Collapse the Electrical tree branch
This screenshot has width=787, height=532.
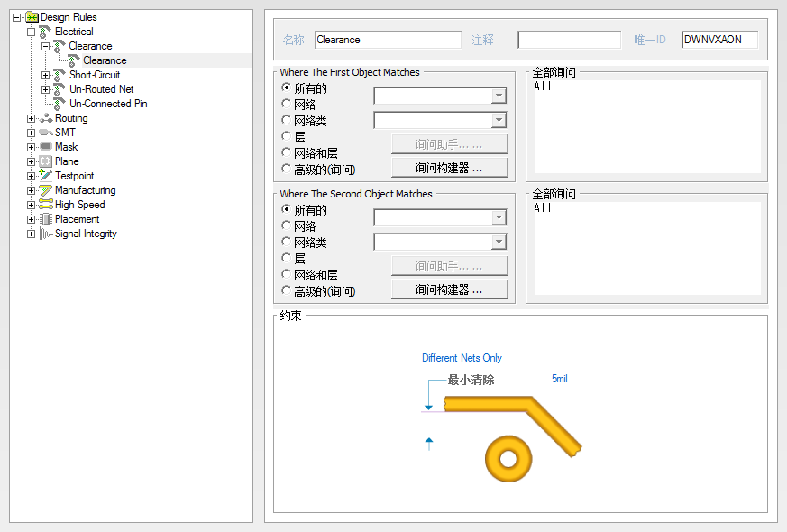point(31,31)
